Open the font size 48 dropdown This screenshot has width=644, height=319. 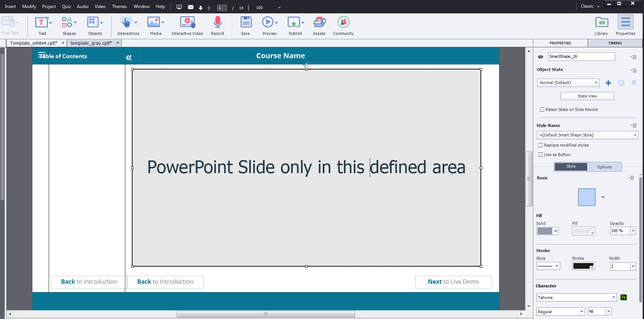coord(608,312)
